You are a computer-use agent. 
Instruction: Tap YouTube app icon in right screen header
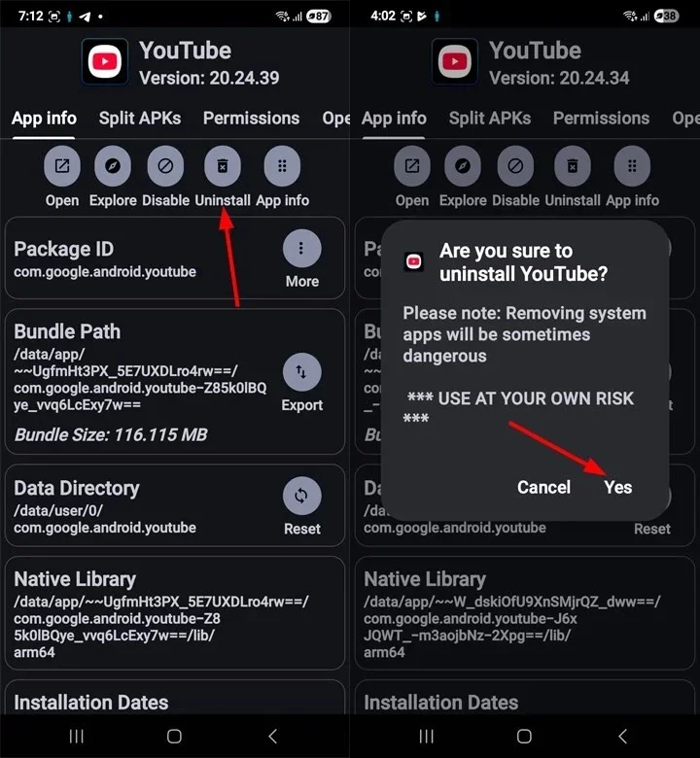tap(455, 62)
